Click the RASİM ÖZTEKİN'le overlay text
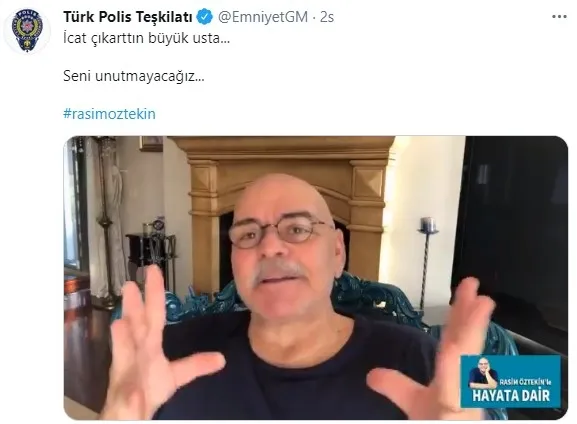Image resolution: width=577 pixels, height=424 pixels. pyautogui.click(x=525, y=382)
